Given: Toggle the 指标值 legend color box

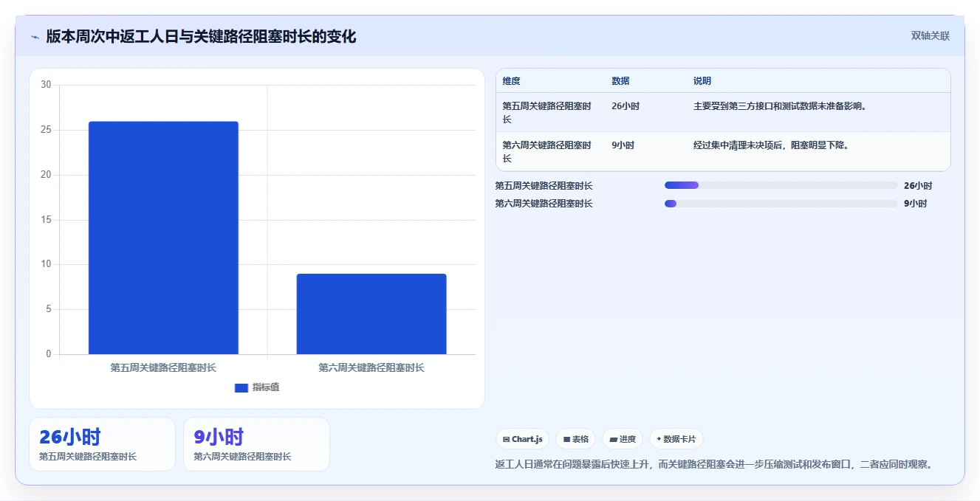Looking at the screenshot, I should (x=241, y=388).
